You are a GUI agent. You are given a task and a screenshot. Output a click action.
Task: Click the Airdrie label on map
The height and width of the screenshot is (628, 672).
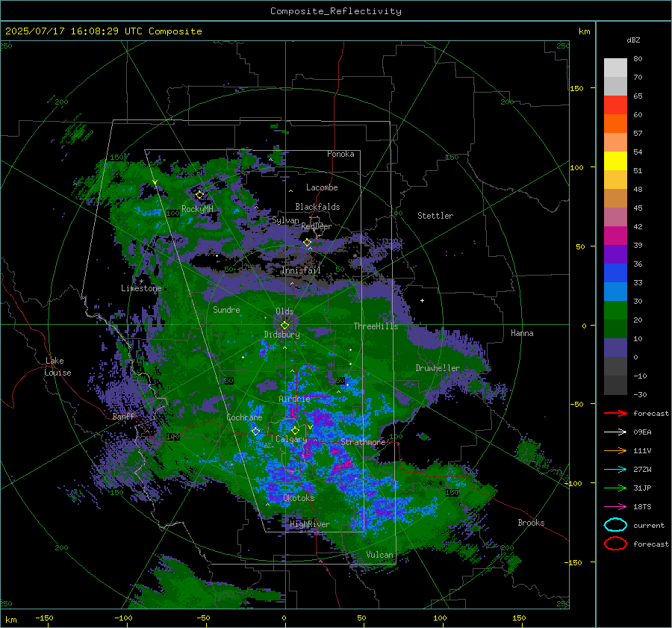(294, 399)
